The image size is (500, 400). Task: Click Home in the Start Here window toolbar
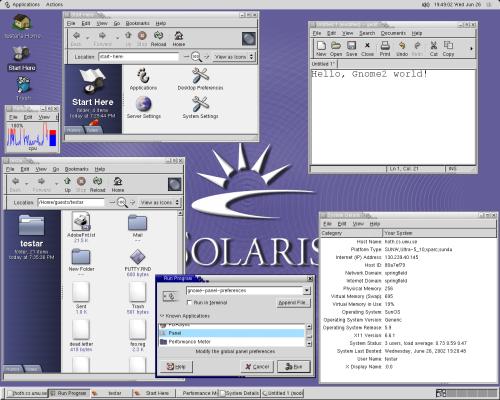coord(179,39)
